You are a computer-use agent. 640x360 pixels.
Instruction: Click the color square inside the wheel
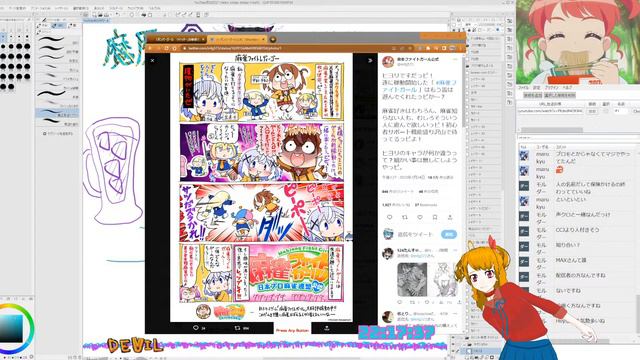(11, 328)
